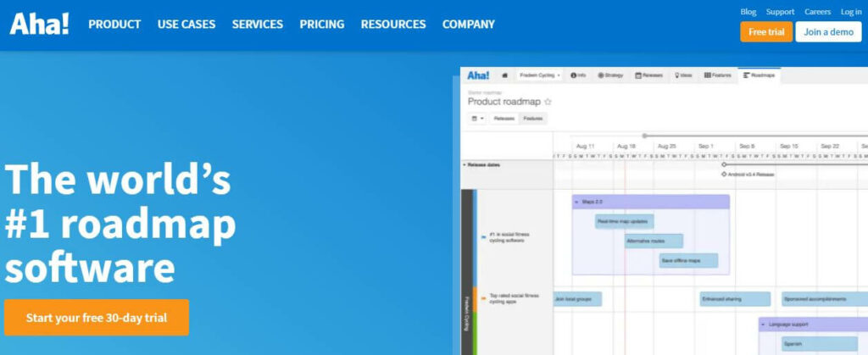
Task: Click the orange Free trial button
Action: coord(766,32)
